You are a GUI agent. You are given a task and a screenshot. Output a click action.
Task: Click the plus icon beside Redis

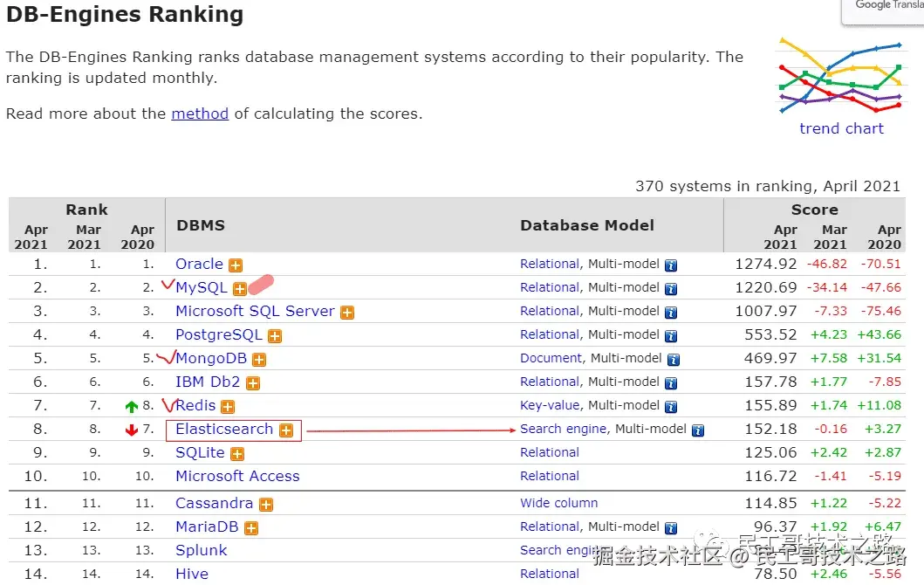228,407
